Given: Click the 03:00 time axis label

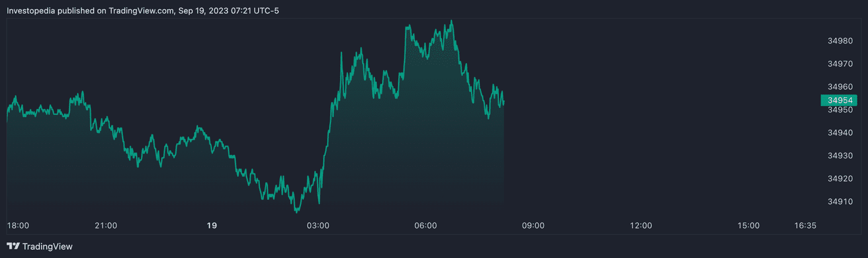Looking at the screenshot, I should 318,226.
